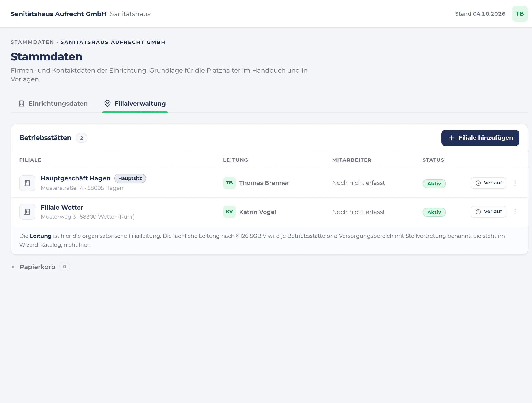
Task: Click the map pin icon on Filialverwaltung tab
Action: point(108,104)
